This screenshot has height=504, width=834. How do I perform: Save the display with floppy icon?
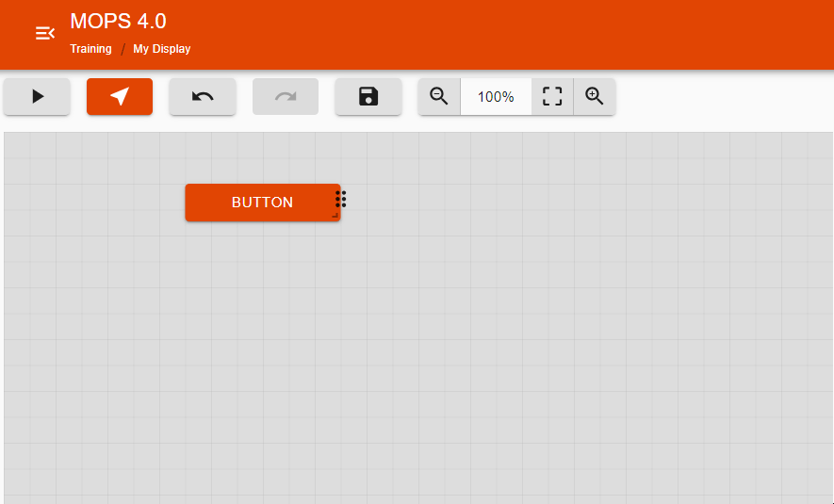coord(368,96)
